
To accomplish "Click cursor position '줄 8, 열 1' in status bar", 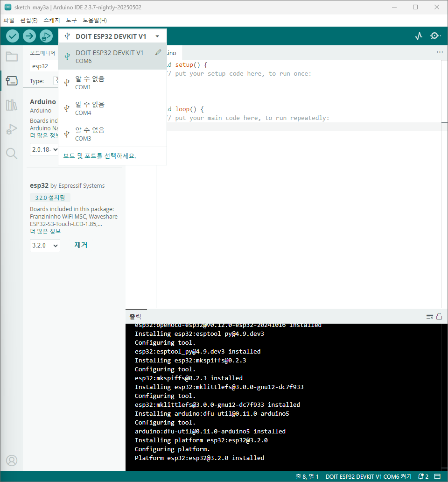I will coord(307,476).
